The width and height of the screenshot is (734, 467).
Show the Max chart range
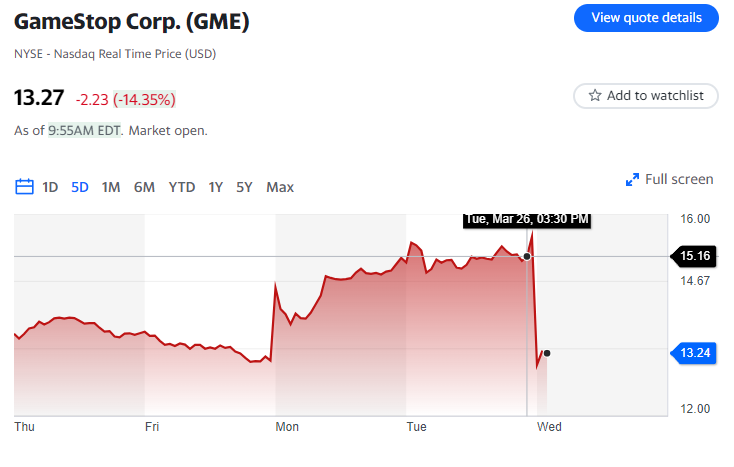click(280, 187)
